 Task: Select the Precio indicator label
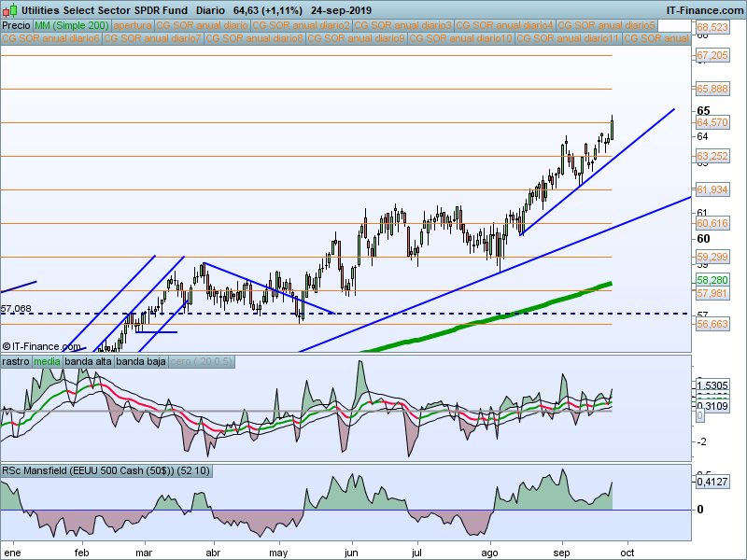pos(16,26)
